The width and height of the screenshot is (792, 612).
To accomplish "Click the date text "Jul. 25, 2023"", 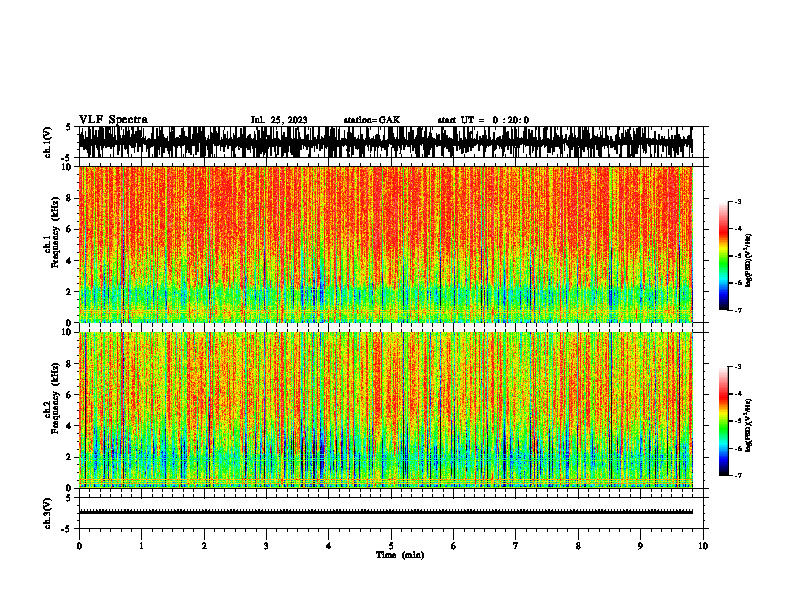I will tap(279, 120).
